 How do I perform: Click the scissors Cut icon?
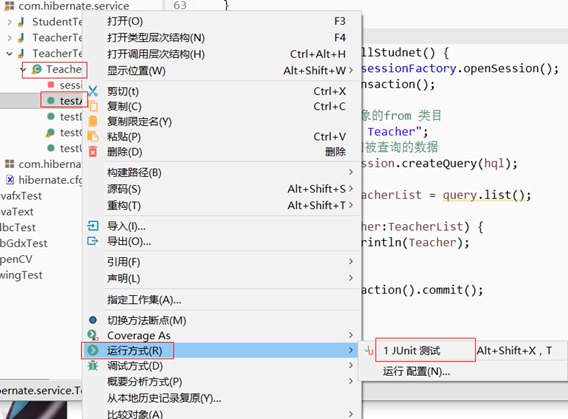93,91
